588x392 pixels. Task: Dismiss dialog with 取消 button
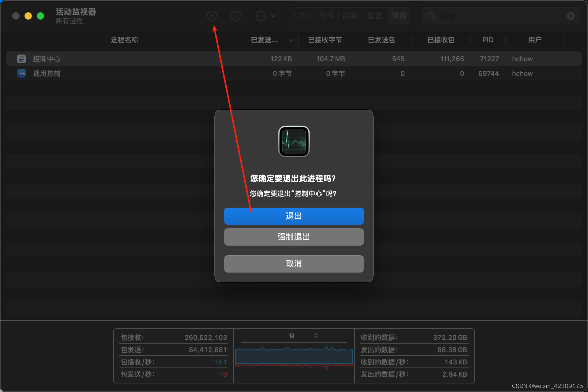294,264
